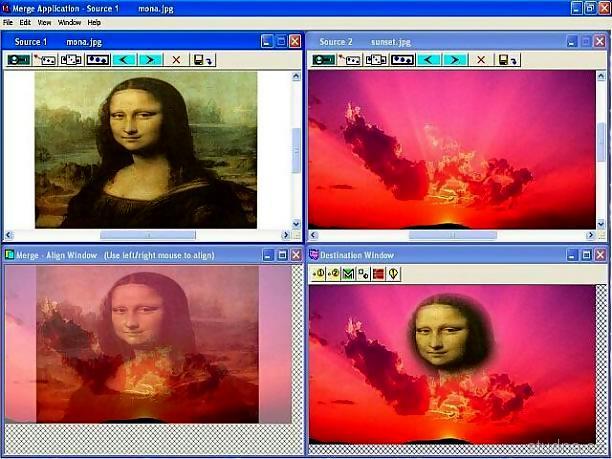Click Source 2 vertical scrollbar down arrow
This screenshot has width=612, height=459.
click(601, 224)
